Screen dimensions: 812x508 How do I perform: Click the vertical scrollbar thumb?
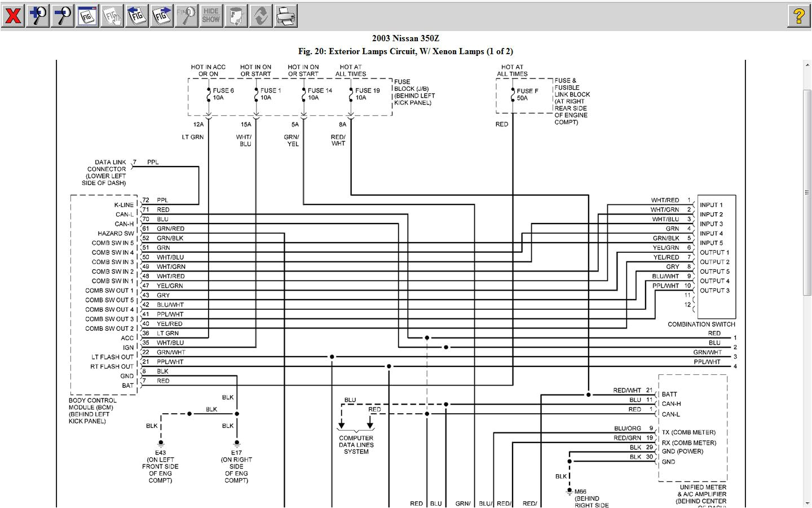807,192
